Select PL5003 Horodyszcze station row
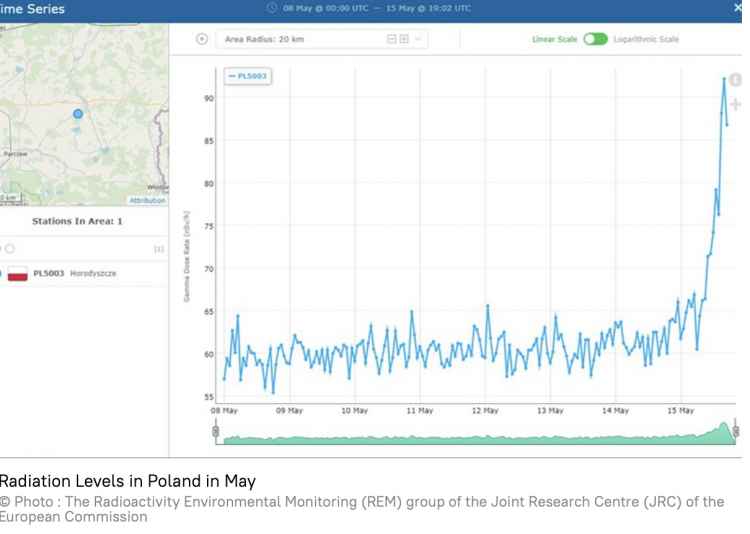 pos(84,274)
